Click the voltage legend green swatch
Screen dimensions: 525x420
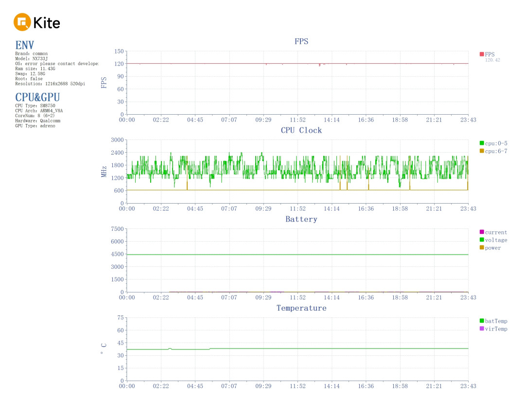point(481,240)
